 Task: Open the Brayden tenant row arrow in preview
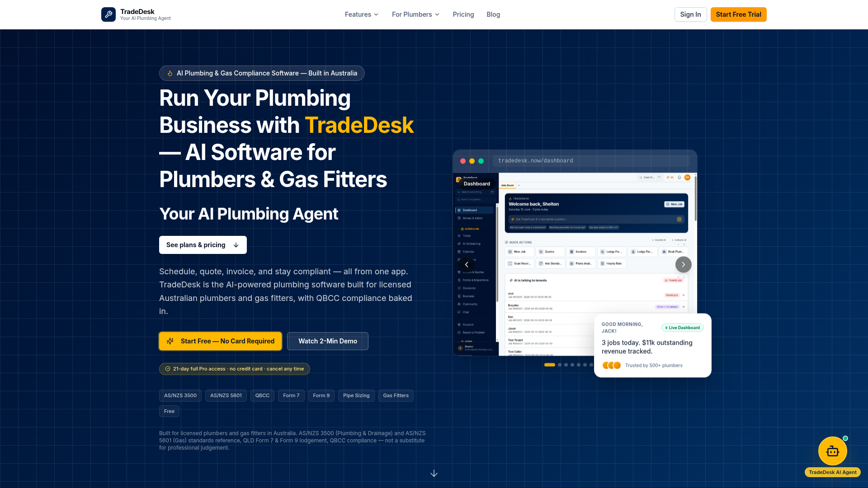click(x=683, y=307)
